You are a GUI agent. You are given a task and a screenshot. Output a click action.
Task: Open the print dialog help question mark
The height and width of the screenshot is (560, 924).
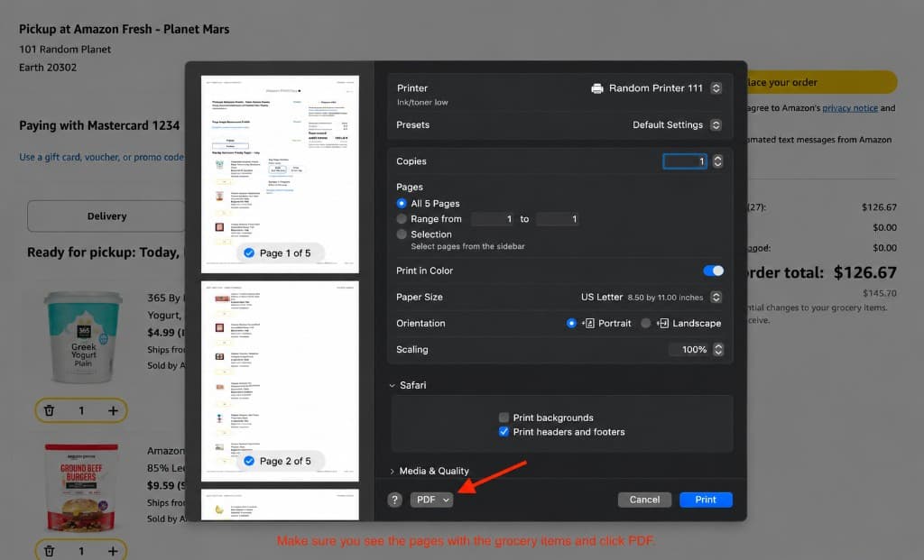(x=394, y=500)
